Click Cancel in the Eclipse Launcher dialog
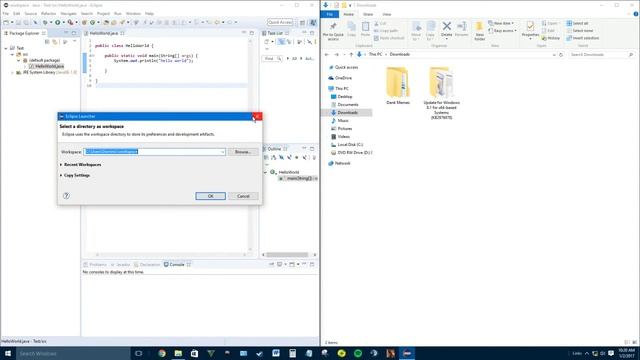 pyautogui.click(x=243, y=196)
